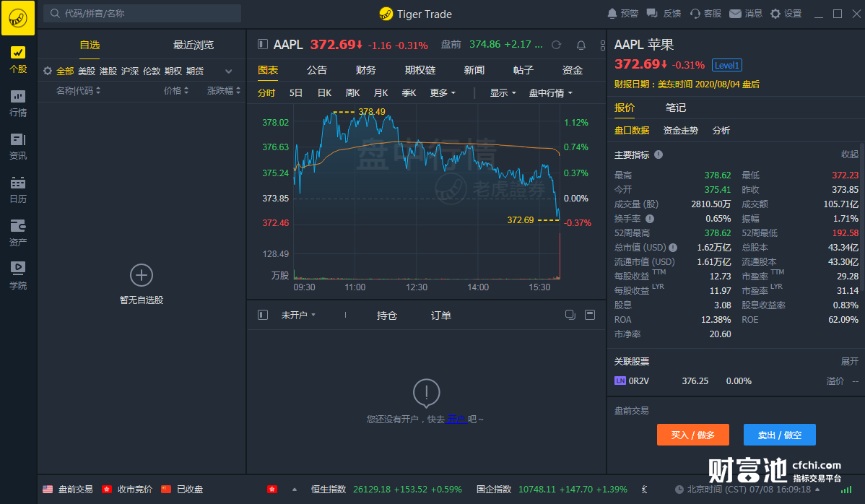The width and height of the screenshot is (865, 504).
Task: Open the 资产 assets wallet icon
Action: (18, 233)
